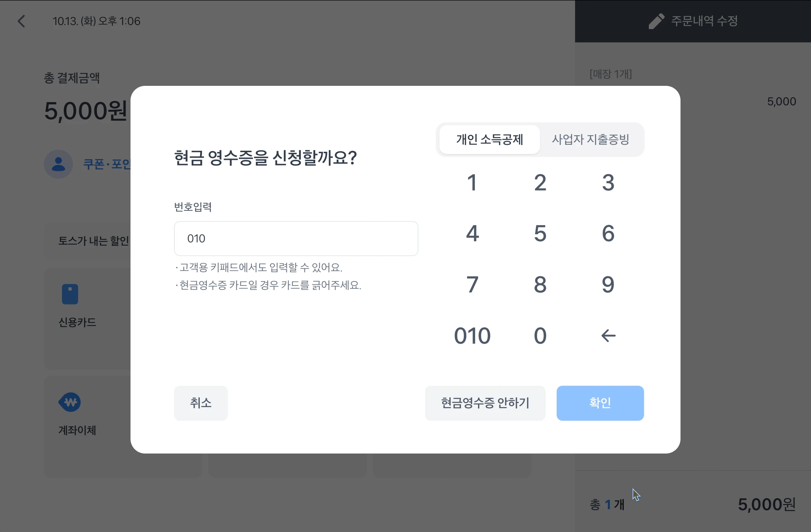Click the 현금 영수증을 신청할까요? title
811x532 pixels.
point(265,158)
